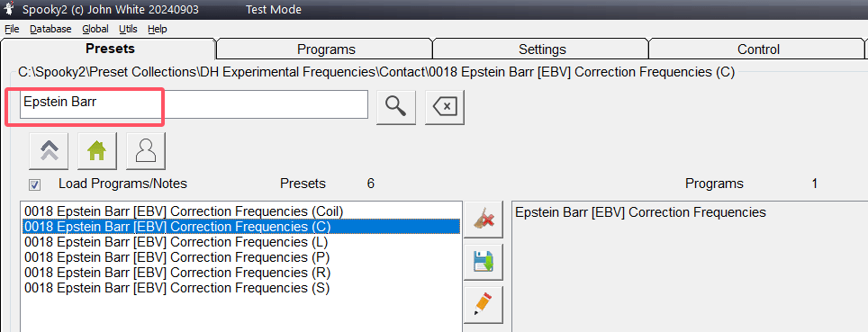Toggle the Load Programs/Notes checkbox

pos(34,184)
